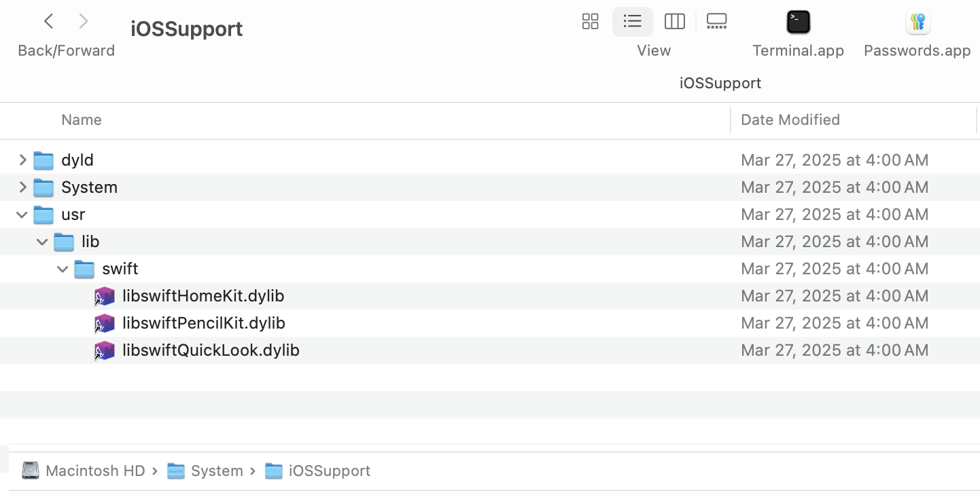
Task: Expand the dyld folder
Action: (23, 160)
